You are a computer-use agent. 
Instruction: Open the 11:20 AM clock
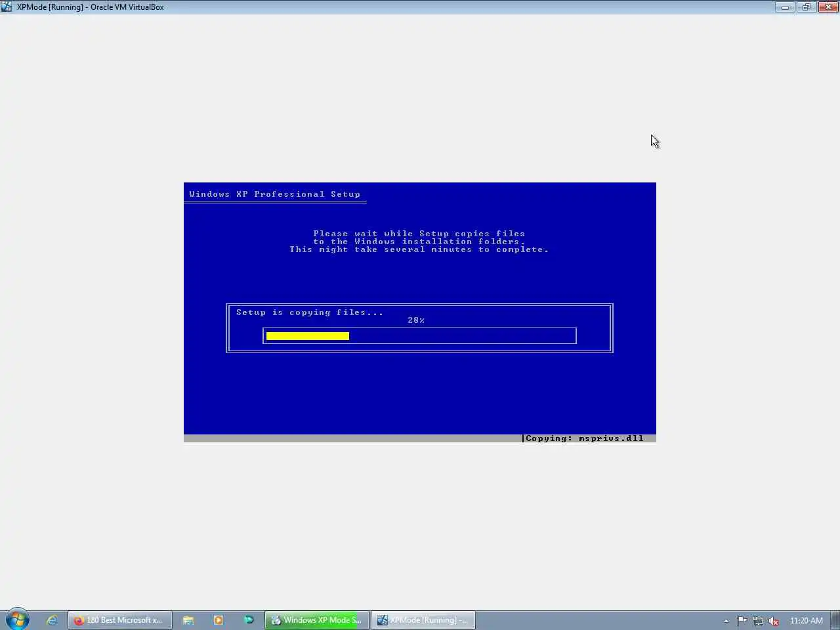pos(806,621)
